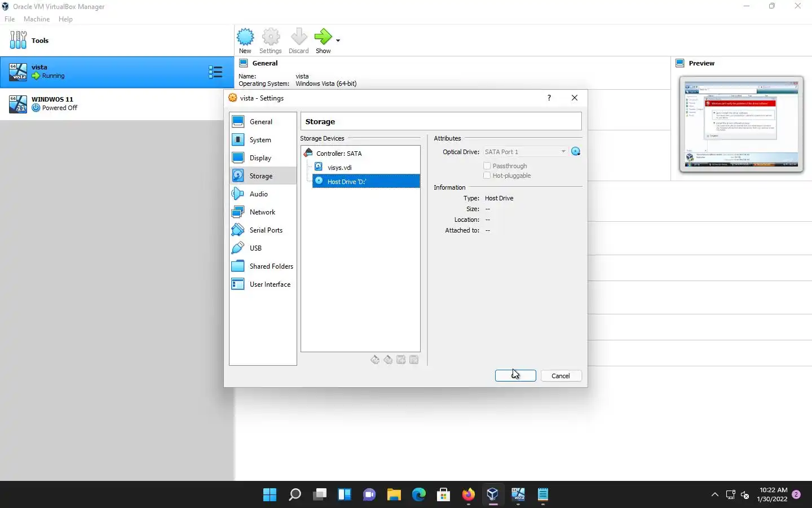Image resolution: width=812 pixels, height=508 pixels.
Task: Open the Shared Folders settings category
Action: 263,266
